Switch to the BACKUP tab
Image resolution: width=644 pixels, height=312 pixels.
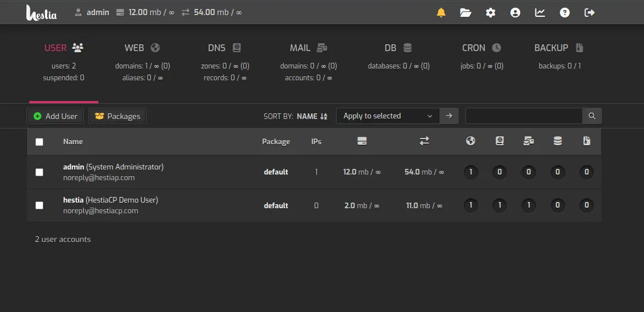coord(559,48)
